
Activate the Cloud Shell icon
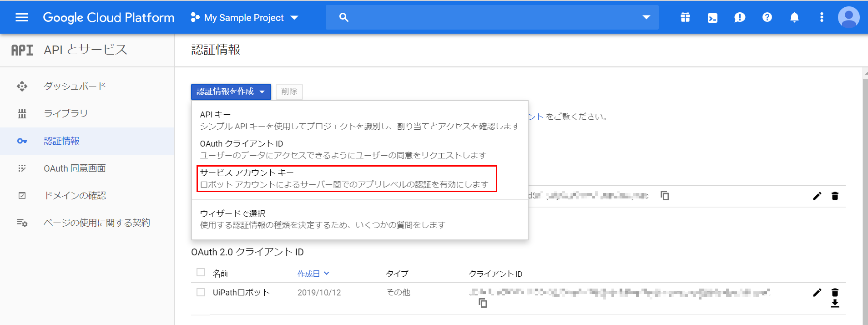(x=712, y=18)
